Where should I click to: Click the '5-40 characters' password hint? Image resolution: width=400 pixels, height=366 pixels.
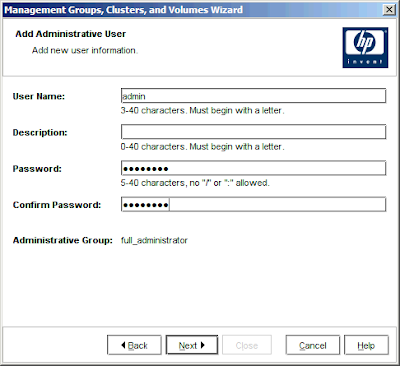click(195, 183)
